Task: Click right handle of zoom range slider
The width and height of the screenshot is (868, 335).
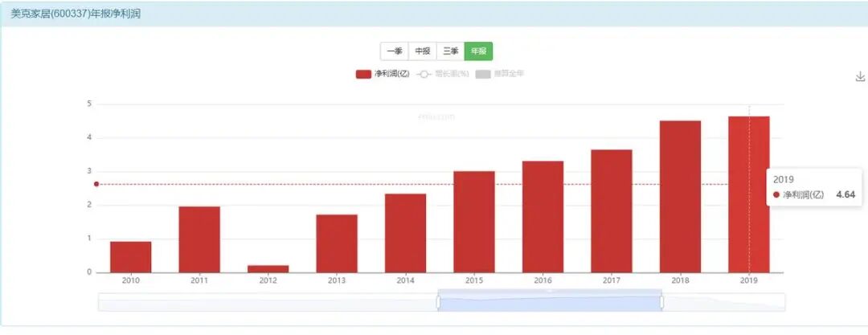Action: coord(662,302)
